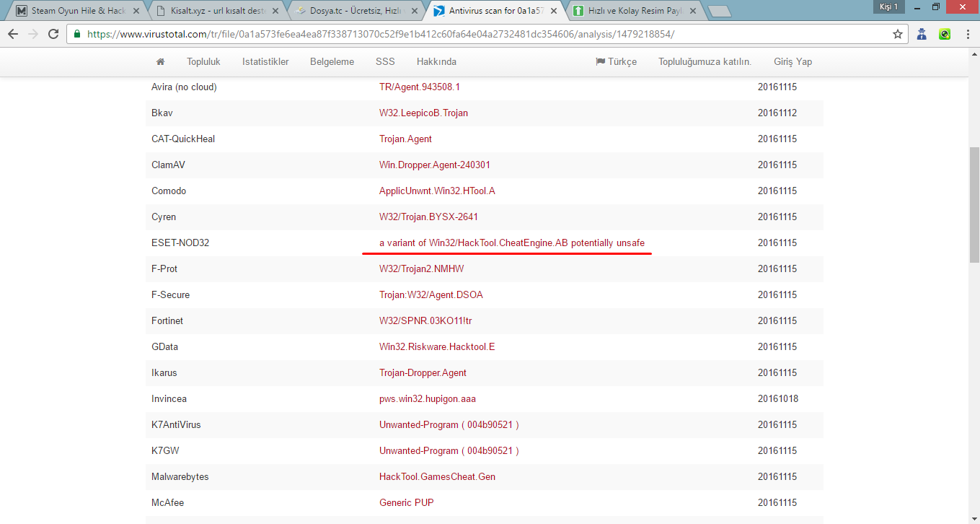Click the Win.Dropper.Agent-240301 result
Screen dimensions: 980x524
[x=435, y=165]
